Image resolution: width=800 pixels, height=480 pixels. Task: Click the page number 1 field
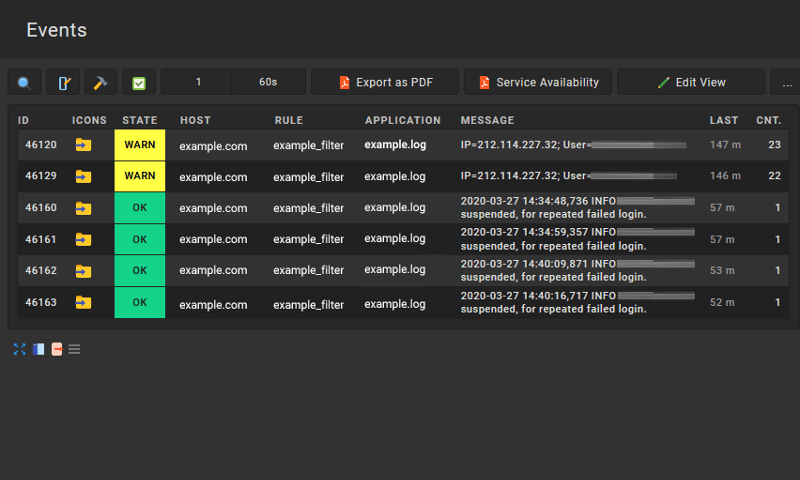click(198, 82)
